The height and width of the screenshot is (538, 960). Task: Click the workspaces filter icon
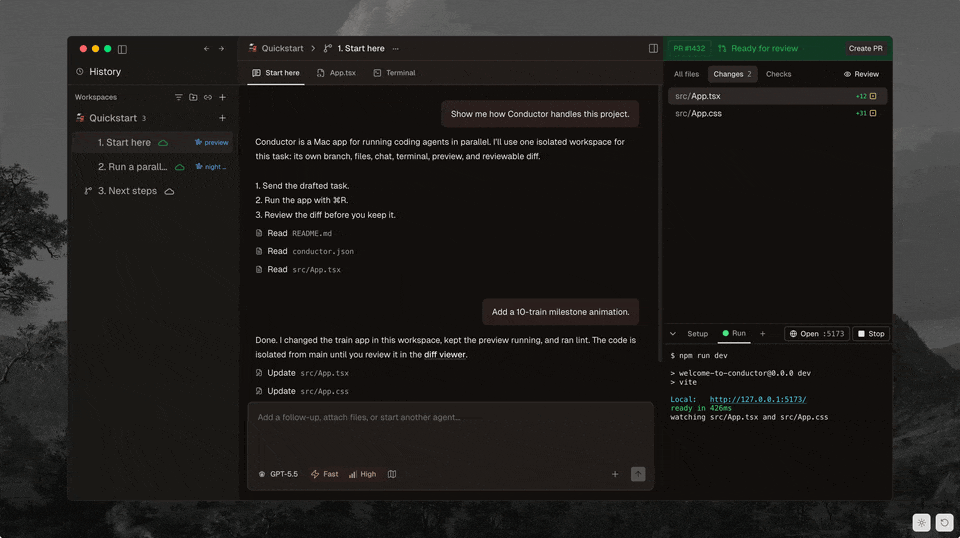[x=178, y=97]
